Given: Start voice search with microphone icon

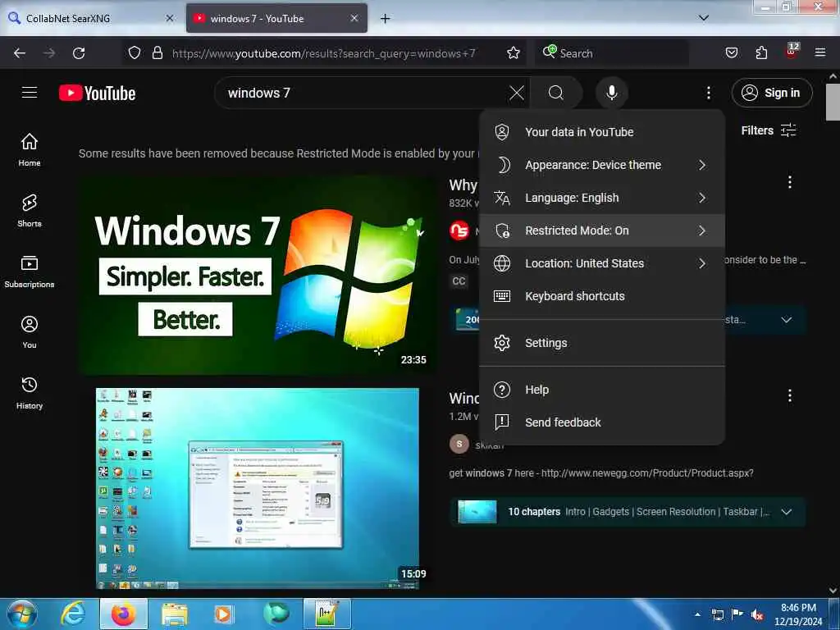Looking at the screenshot, I should [612, 93].
